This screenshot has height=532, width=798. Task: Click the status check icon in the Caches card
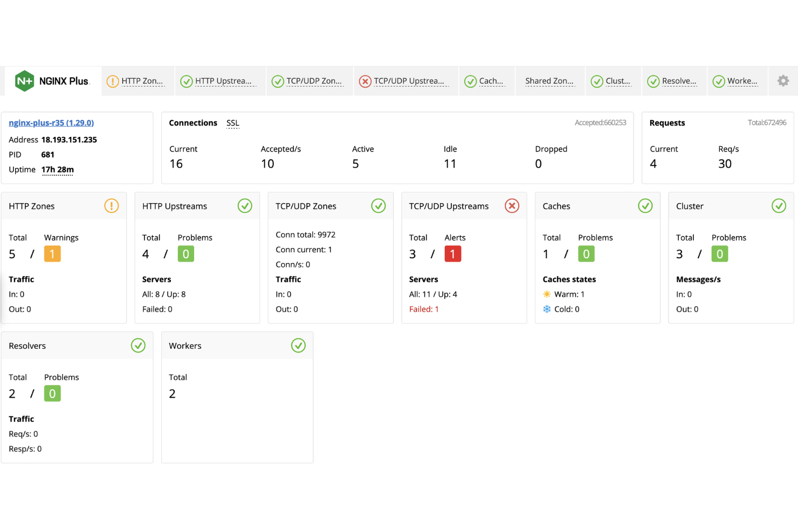645,206
